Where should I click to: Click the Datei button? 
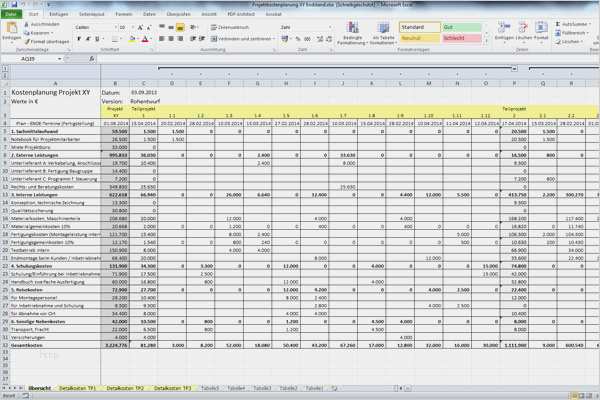(x=11, y=15)
